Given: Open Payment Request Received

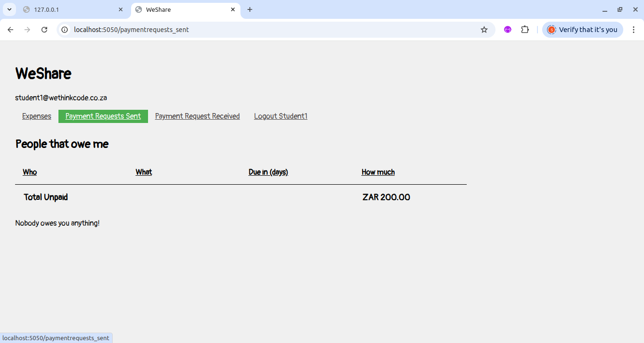Looking at the screenshot, I should (197, 116).
